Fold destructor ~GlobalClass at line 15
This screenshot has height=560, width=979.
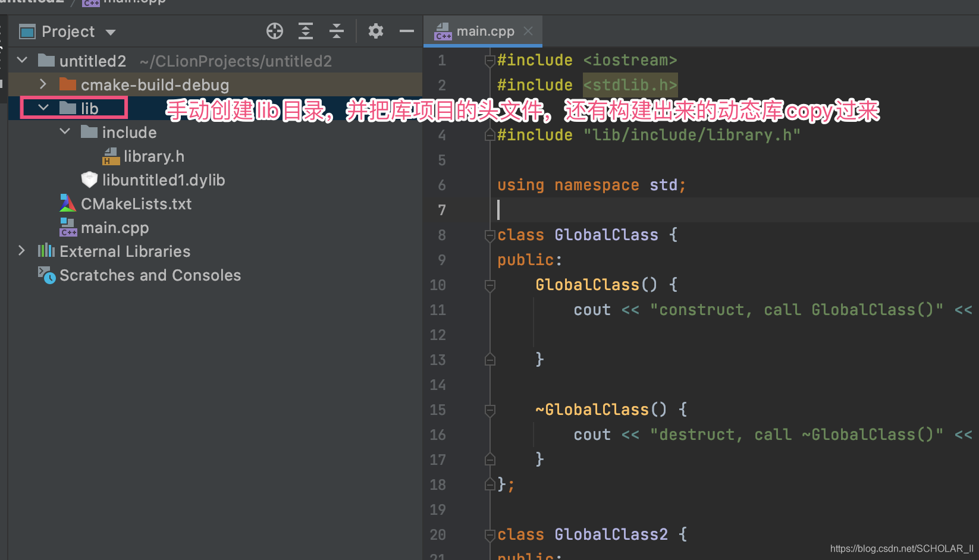point(490,410)
